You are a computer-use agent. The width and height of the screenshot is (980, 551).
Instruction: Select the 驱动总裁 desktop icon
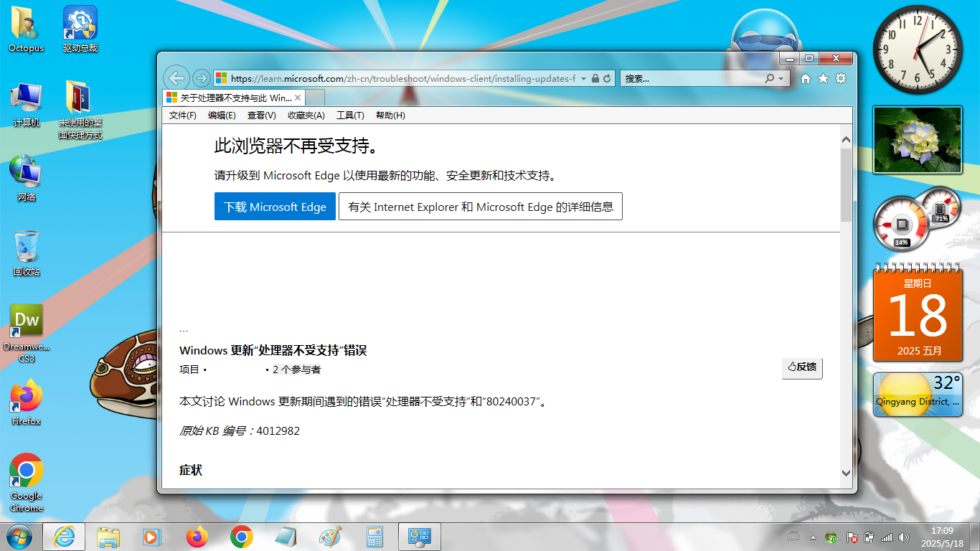(x=80, y=29)
